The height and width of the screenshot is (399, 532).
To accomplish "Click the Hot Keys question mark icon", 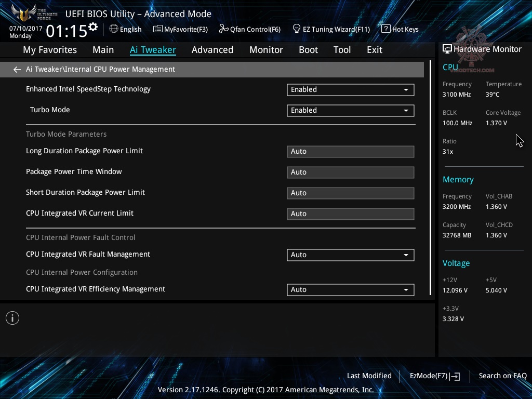I will click(x=386, y=29).
